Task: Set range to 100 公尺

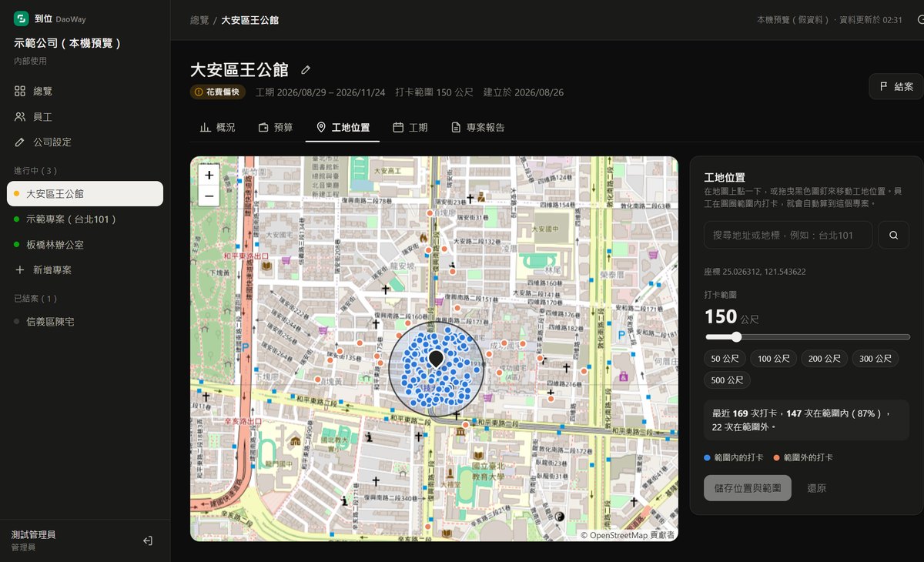Action: point(774,359)
